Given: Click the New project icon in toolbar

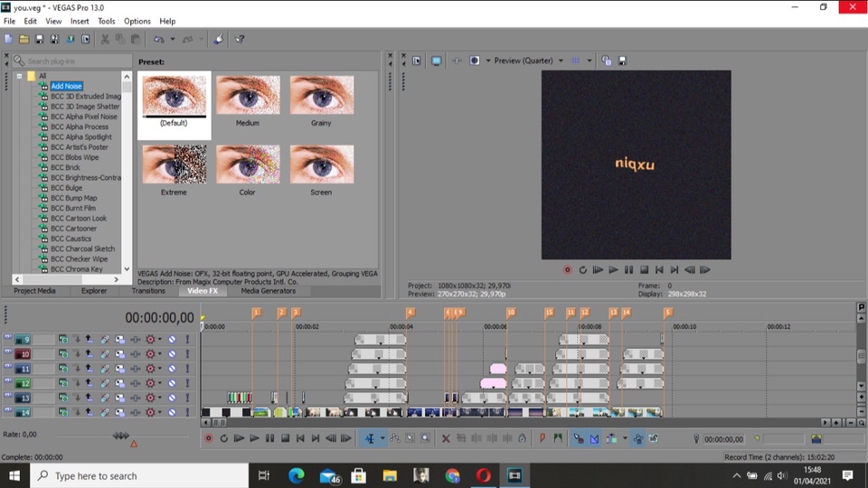Looking at the screenshot, I should click(8, 39).
